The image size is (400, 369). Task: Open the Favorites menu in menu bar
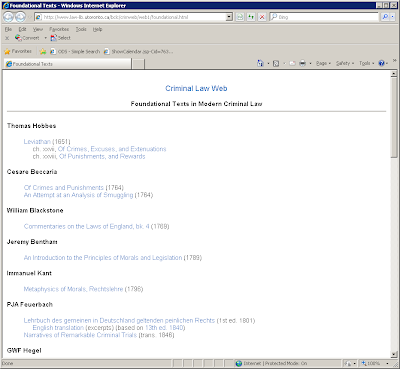click(x=59, y=29)
